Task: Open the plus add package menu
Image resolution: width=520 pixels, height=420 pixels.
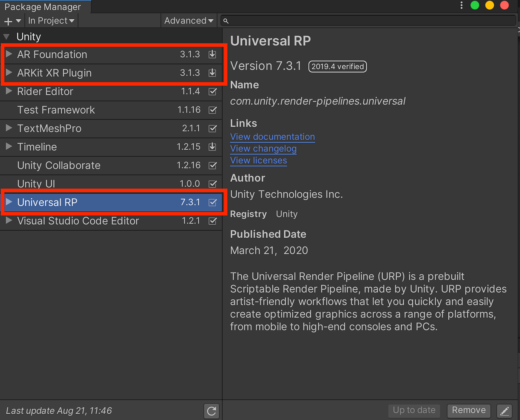Action: click(12, 21)
